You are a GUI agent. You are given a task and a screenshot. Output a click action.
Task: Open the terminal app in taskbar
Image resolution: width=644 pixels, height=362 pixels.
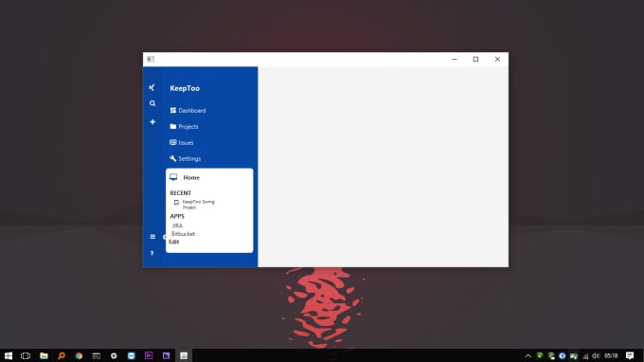96,355
